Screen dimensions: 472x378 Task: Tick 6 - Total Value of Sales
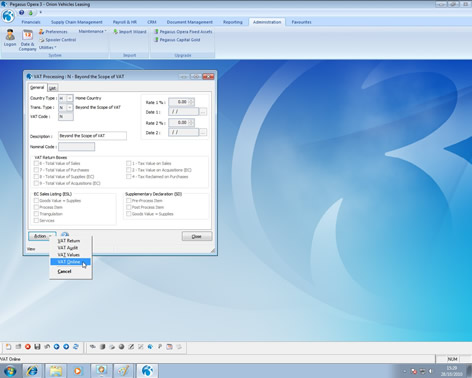click(x=36, y=163)
